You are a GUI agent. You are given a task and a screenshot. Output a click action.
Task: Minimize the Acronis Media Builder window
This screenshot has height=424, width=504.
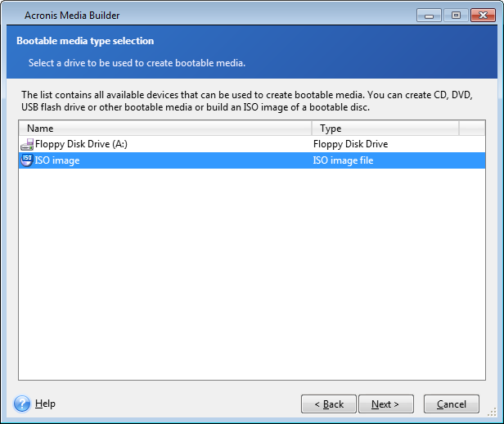[429, 16]
